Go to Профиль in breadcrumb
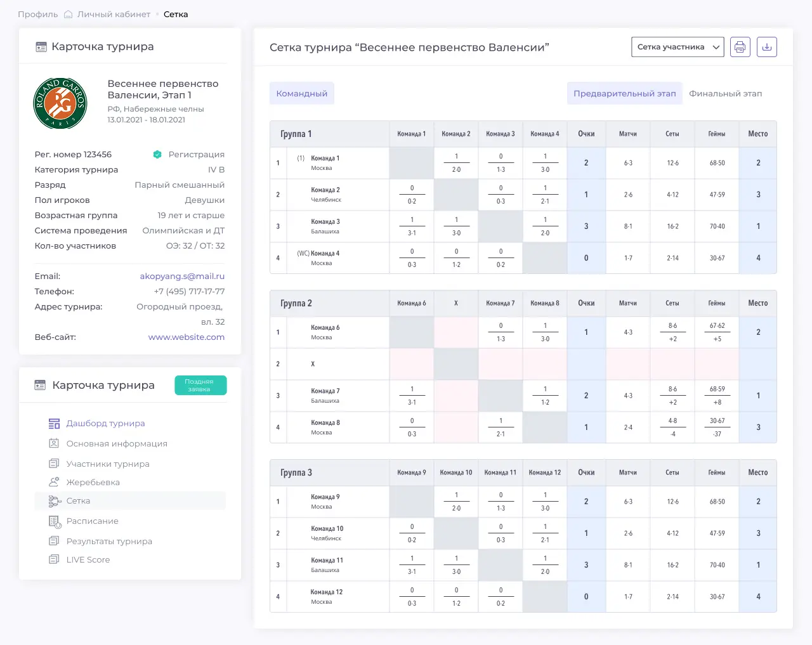The height and width of the screenshot is (645, 812). pyautogui.click(x=37, y=14)
